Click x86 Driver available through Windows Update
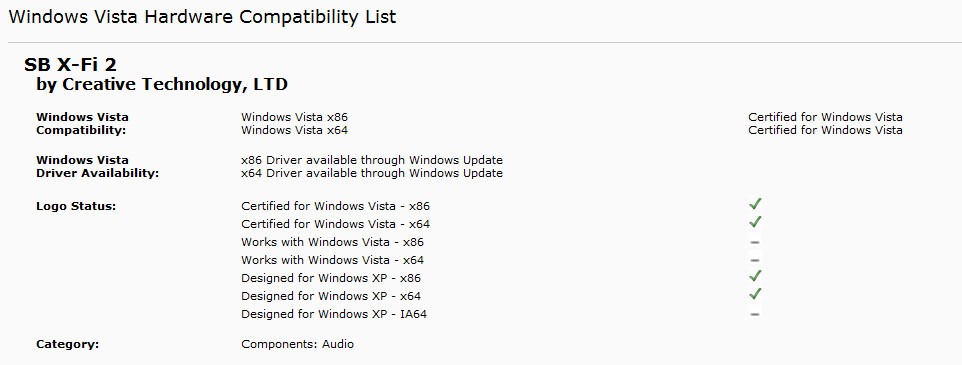 coord(372,160)
